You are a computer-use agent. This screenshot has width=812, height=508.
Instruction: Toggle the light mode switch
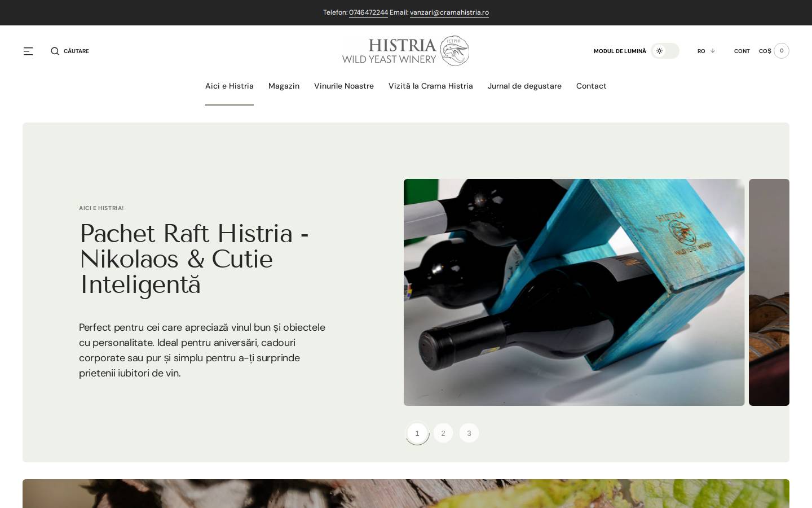point(665,51)
